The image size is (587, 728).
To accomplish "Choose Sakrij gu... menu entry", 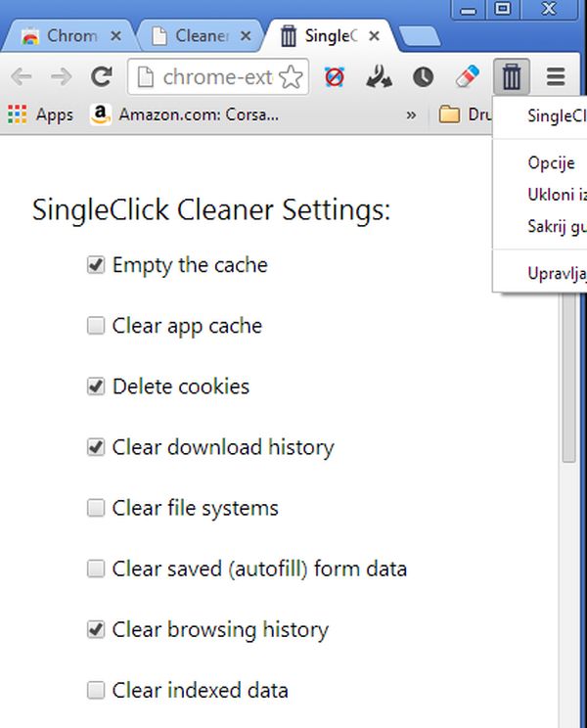I will pyautogui.click(x=540, y=227).
